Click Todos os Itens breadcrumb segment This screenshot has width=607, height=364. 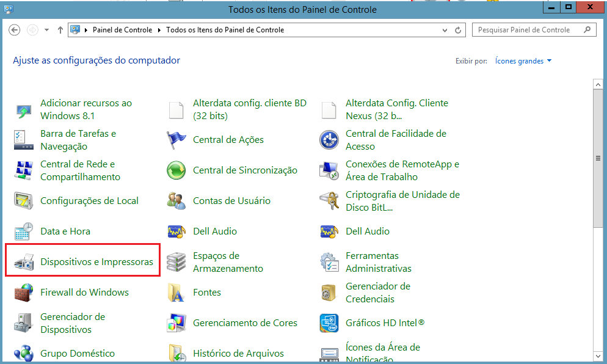pos(225,30)
